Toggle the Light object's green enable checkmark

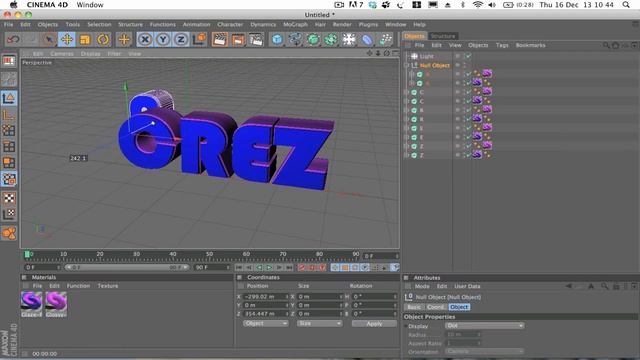click(x=468, y=56)
